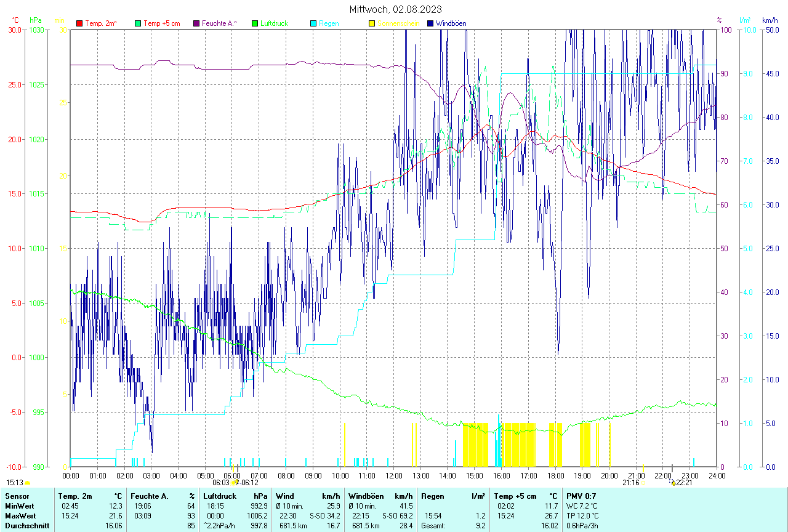Click the 'MaxWert' row label

tap(19, 515)
